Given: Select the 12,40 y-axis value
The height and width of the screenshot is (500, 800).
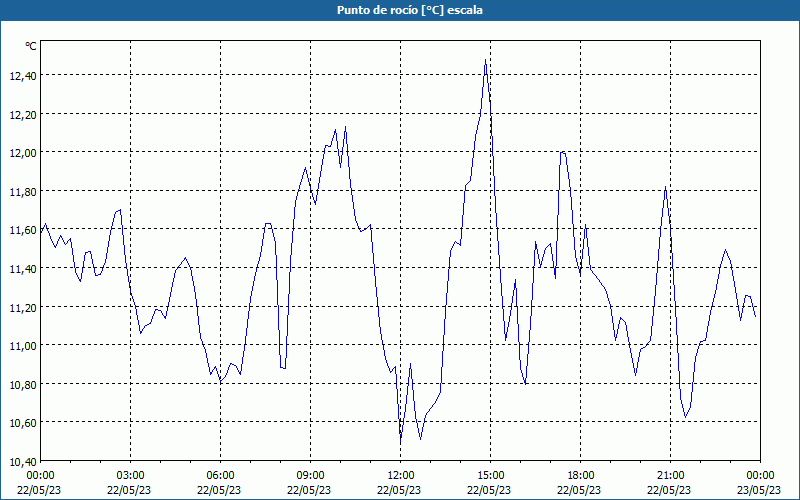Looking at the screenshot, I should (23, 76).
